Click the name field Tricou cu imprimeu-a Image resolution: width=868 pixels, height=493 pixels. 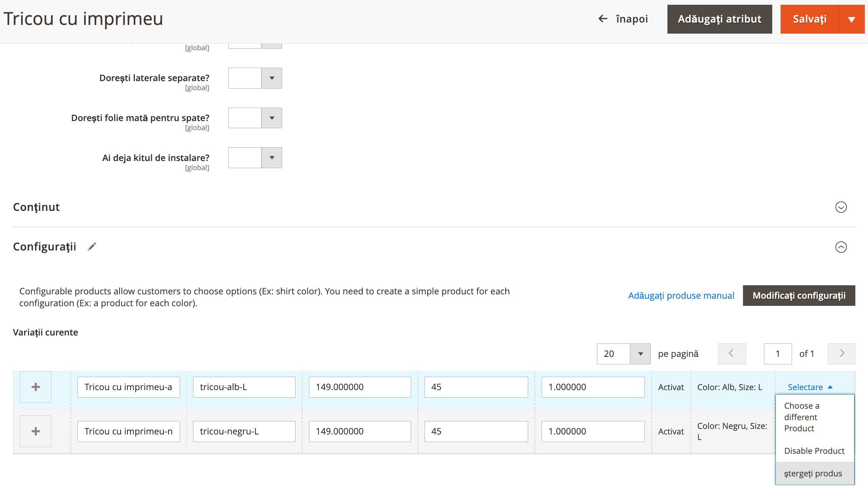pyautogui.click(x=129, y=387)
